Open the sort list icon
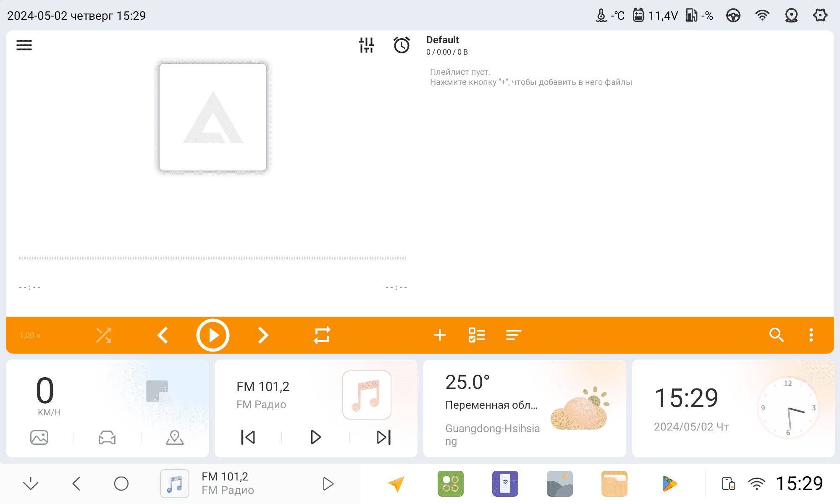Image resolution: width=840 pixels, height=504 pixels. coord(513,335)
